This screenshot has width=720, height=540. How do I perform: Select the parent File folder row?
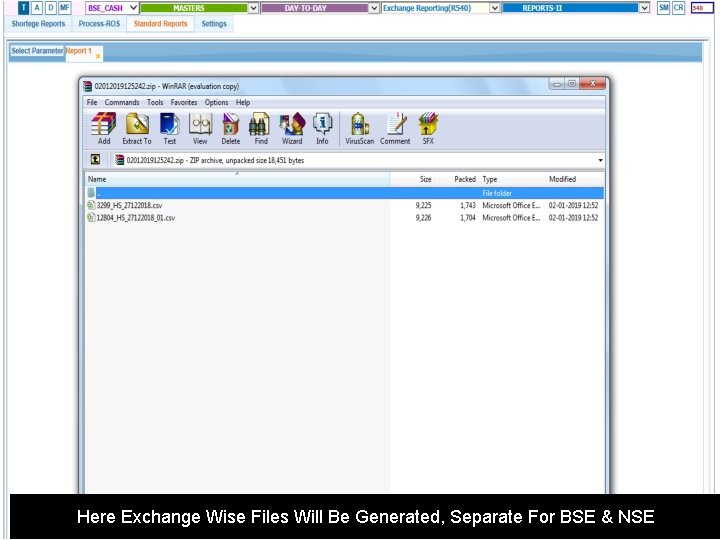coord(344,193)
